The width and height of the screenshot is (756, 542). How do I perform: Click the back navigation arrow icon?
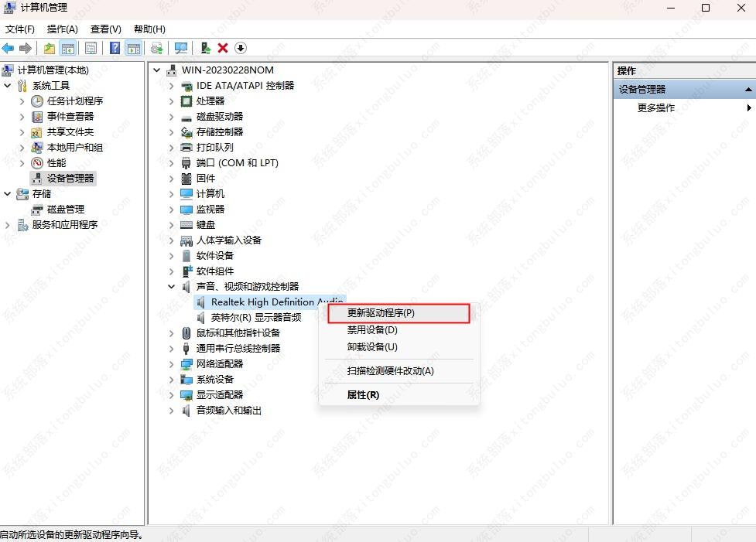click(7, 48)
